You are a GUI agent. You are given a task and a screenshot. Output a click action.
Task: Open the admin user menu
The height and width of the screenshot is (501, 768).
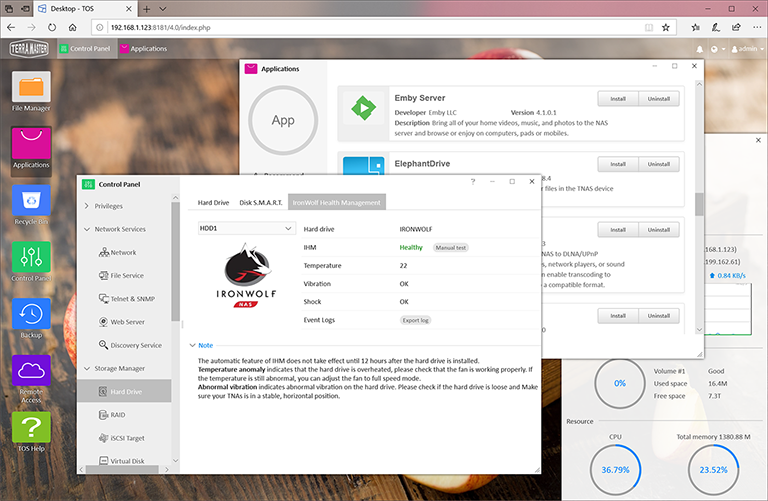point(747,49)
